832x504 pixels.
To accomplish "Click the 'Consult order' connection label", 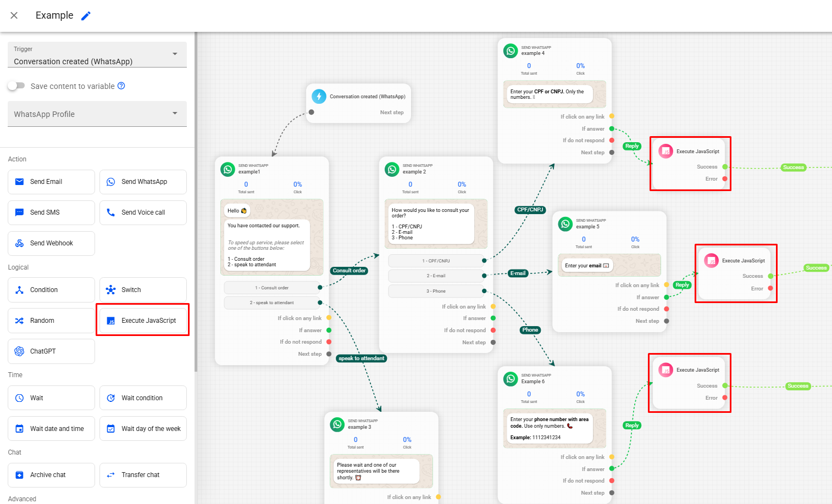I will tap(349, 271).
